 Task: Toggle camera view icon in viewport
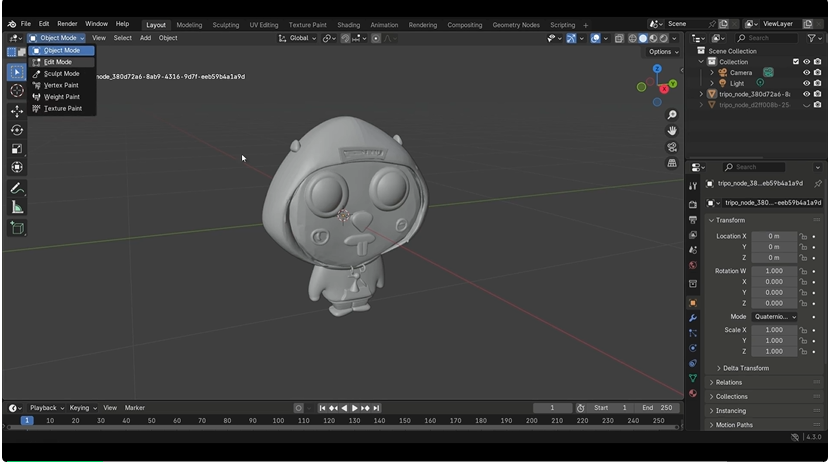(x=672, y=147)
